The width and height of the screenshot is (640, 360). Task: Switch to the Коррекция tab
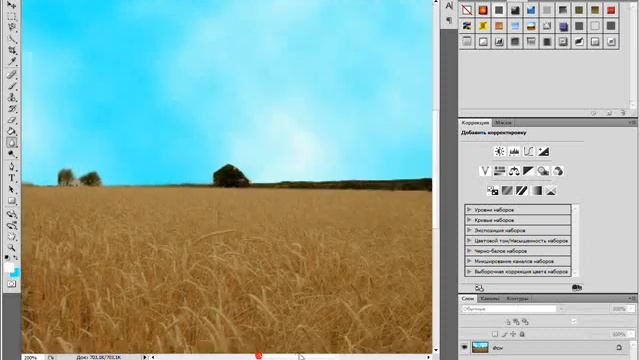click(x=475, y=122)
